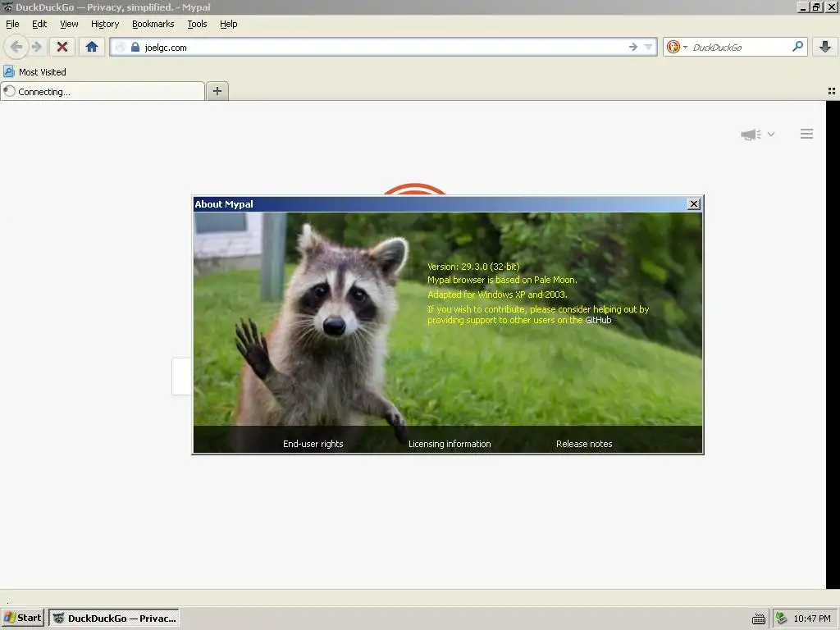The width and height of the screenshot is (840, 630).
Task: Open the hamburger menu on DuckDuckGo page
Action: (807, 134)
